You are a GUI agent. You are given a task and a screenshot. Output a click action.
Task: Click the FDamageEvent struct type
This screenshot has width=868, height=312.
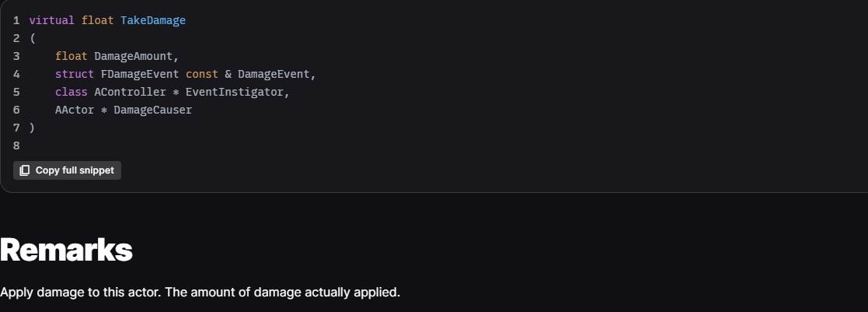[x=140, y=74]
